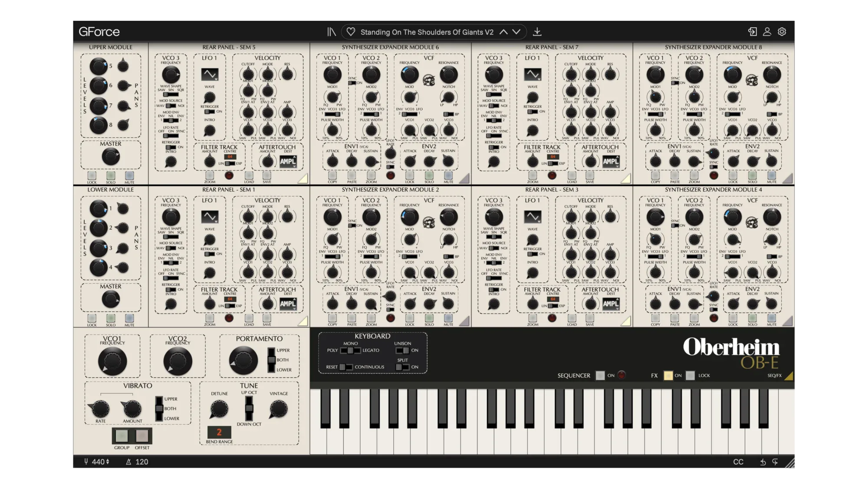868x489 pixels.
Task: Click the save preset download-arrow icon
Action: pyautogui.click(x=537, y=32)
